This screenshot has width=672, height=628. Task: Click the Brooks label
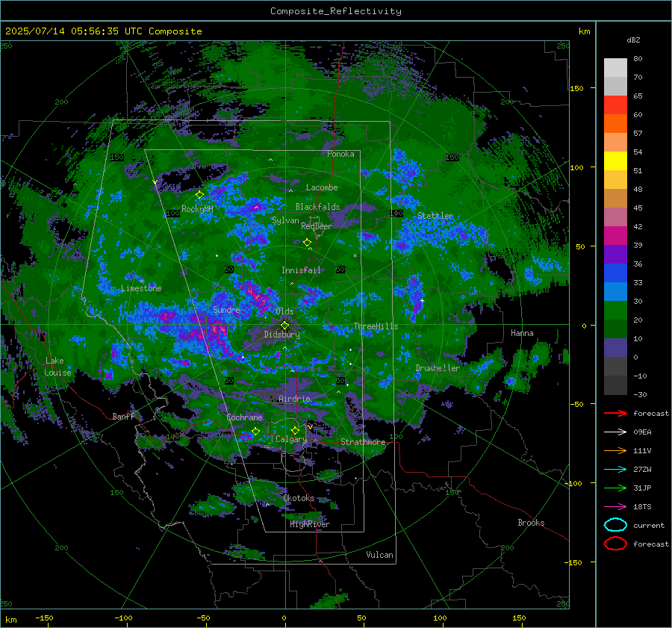[x=531, y=523]
